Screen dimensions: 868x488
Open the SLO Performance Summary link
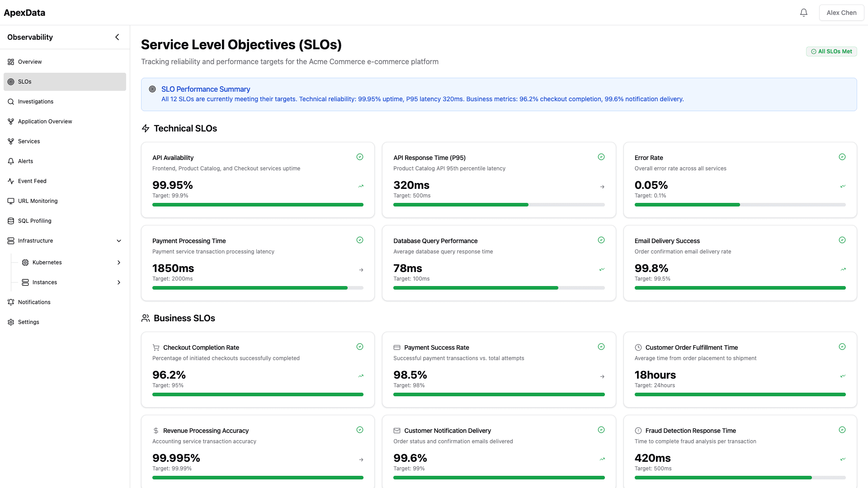(x=206, y=89)
